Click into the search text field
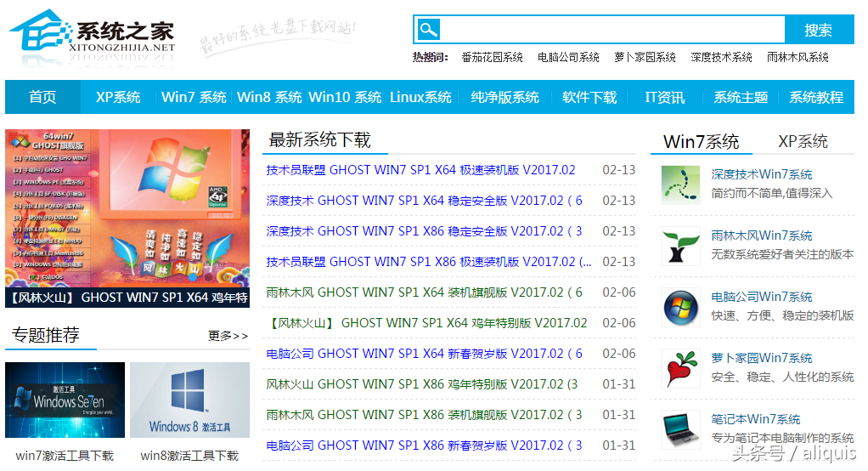Viewport: 868px width, 471px height. pos(612,30)
